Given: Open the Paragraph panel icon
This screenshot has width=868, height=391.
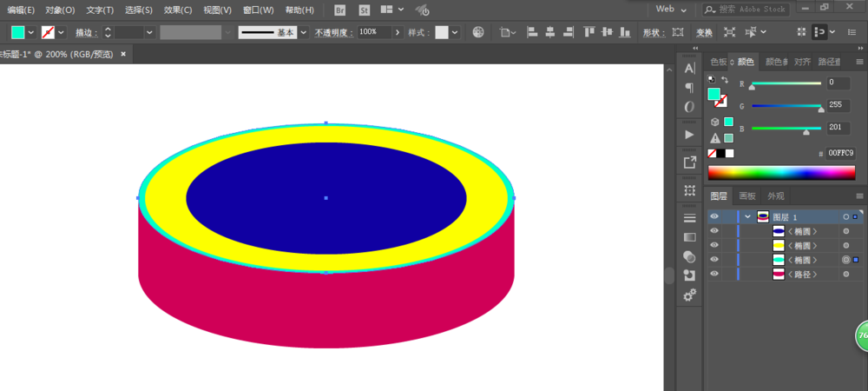Looking at the screenshot, I should click(690, 88).
